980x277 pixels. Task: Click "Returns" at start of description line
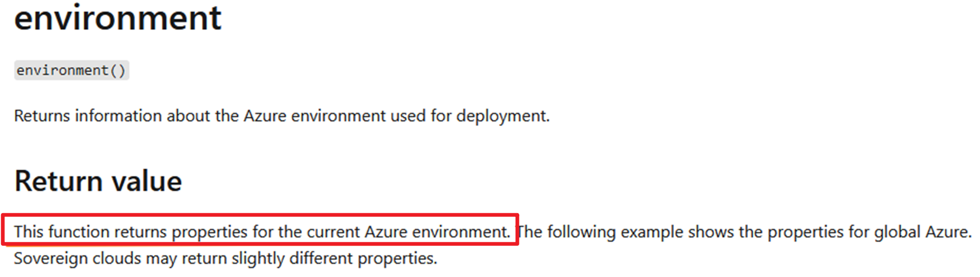pyautogui.click(x=42, y=116)
